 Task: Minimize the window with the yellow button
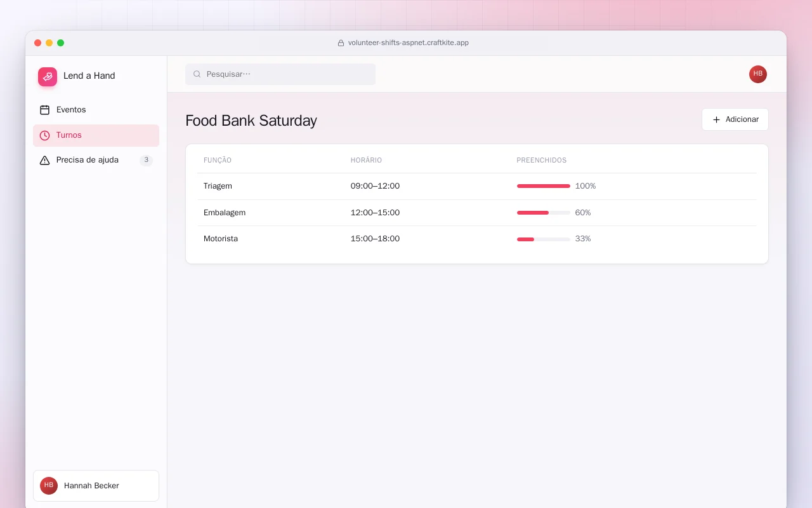tap(49, 43)
